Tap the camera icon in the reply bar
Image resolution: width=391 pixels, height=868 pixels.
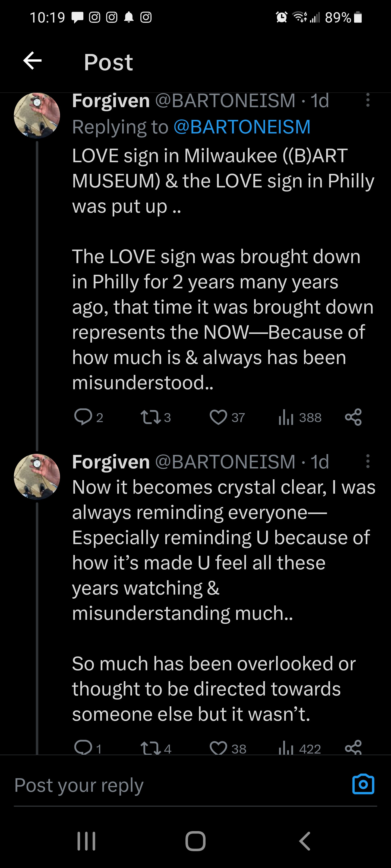pyautogui.click(x=363, y=784)
